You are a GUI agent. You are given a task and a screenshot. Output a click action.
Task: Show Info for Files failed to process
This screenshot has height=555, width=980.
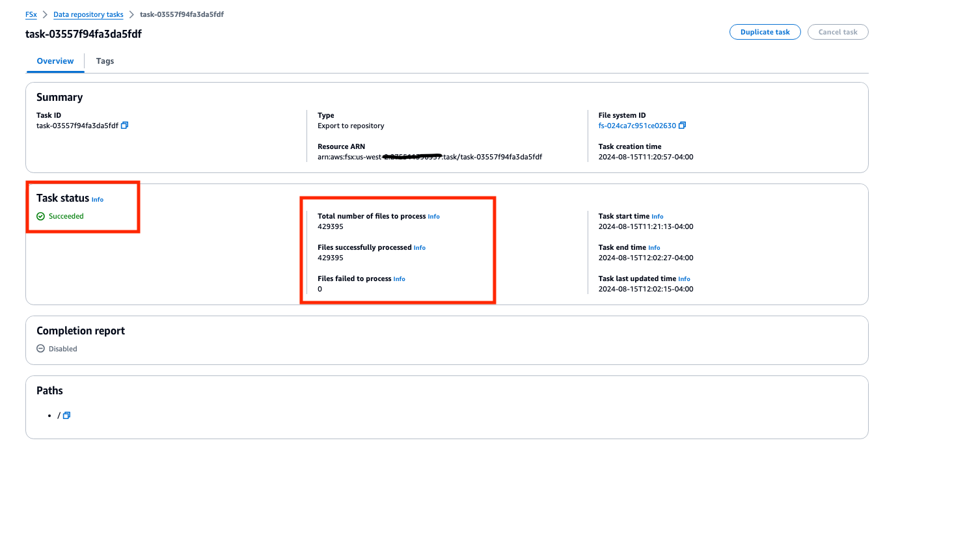click(399, 279)
